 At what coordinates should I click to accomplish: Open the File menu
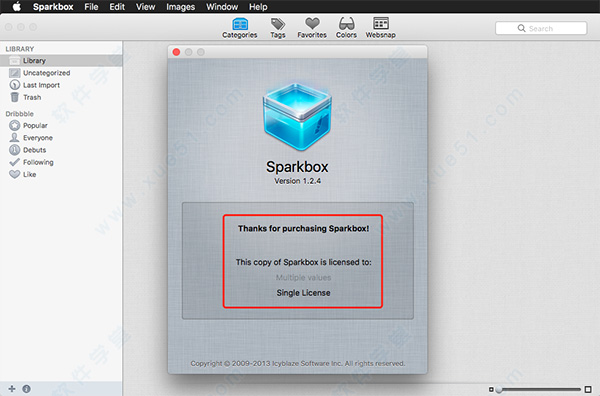coord(91,7)
